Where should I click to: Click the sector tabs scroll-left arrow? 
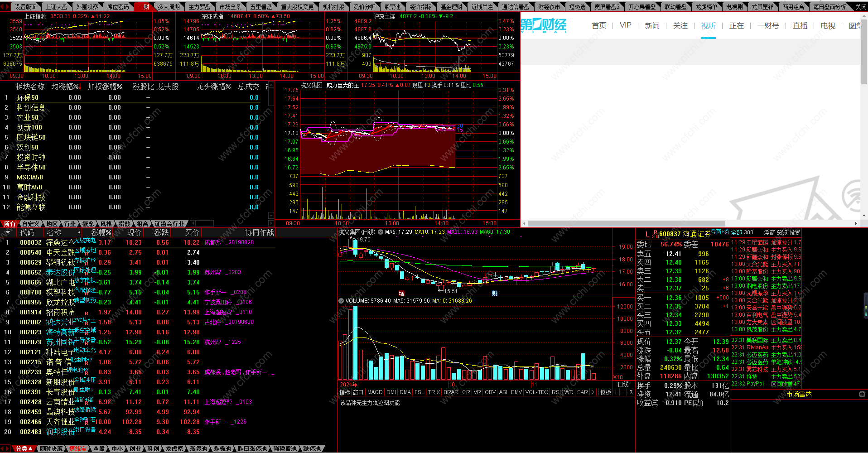point(193,223)
